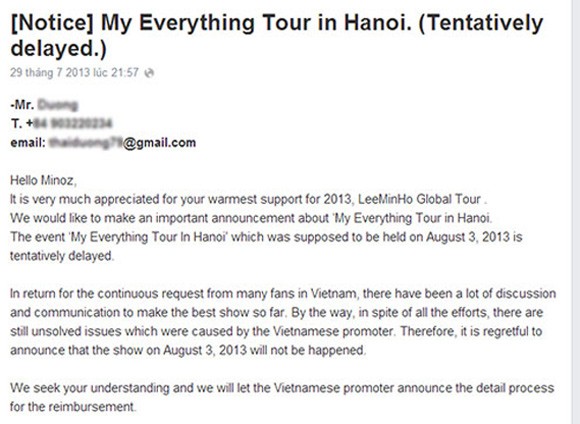
Task: Click the globe public-visibility icon beside the timestamp
Action: [149, 73]
